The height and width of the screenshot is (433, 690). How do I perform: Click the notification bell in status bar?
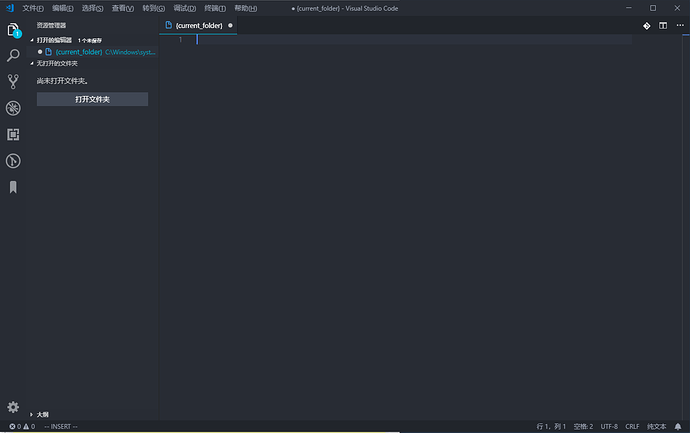(x=678, y=426)
